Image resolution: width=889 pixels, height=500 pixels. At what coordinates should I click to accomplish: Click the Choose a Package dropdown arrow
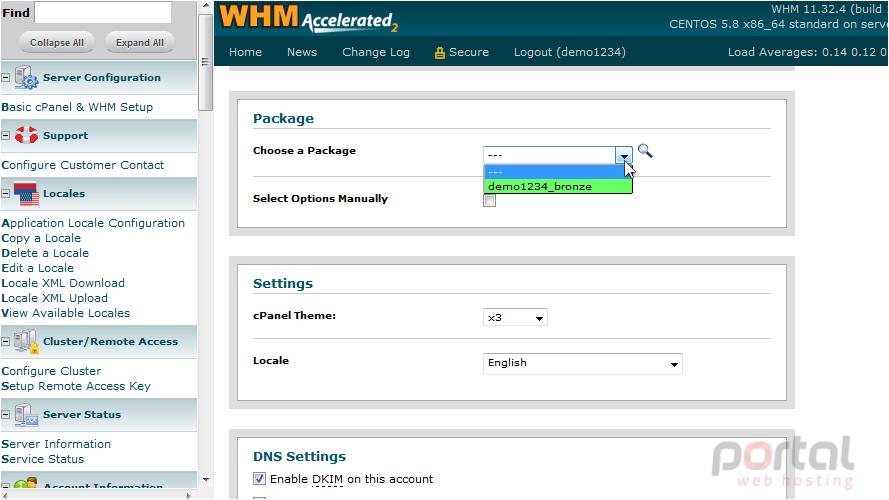(624, 155)
